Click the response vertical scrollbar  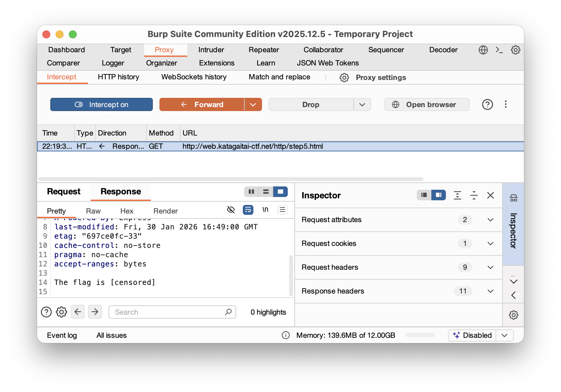click(x=291, y=275)
